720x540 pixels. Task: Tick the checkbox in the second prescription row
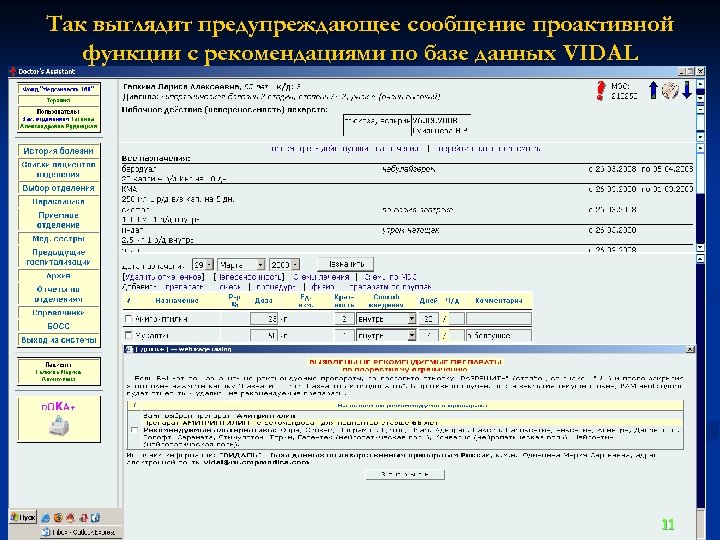[x=129, y=335]
